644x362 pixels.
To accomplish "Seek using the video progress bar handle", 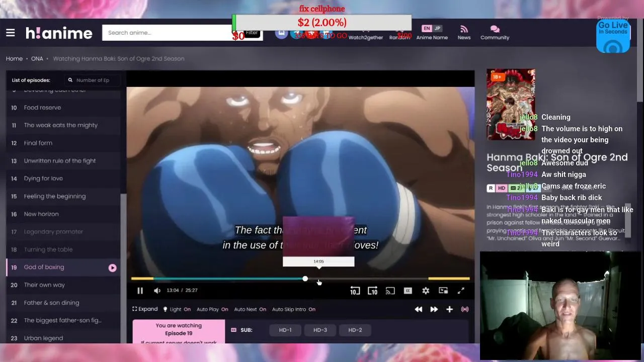I will click(305, 279).
